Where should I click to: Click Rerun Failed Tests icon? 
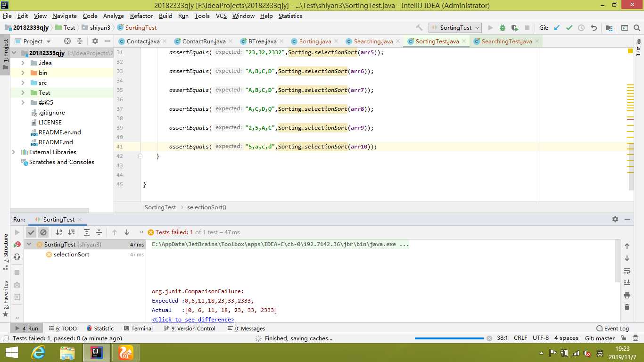pyautogui.click(x=17, y=244)
